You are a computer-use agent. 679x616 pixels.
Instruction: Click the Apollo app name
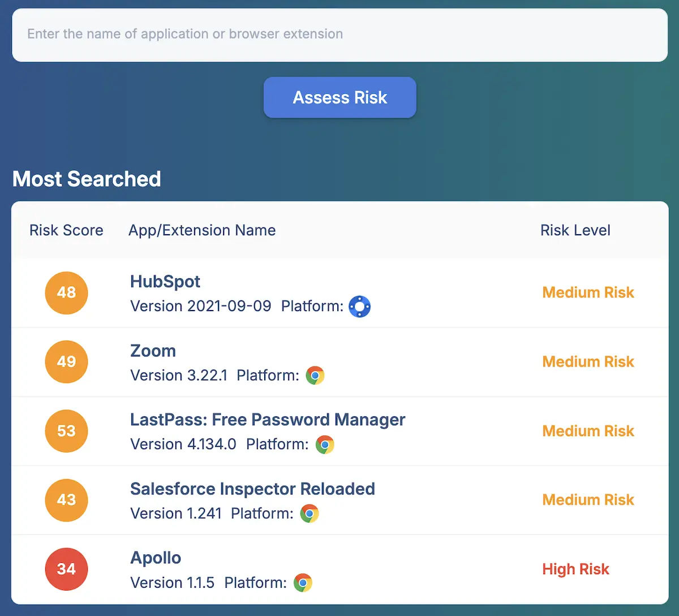pyautogui.click(x=156, y=558)
